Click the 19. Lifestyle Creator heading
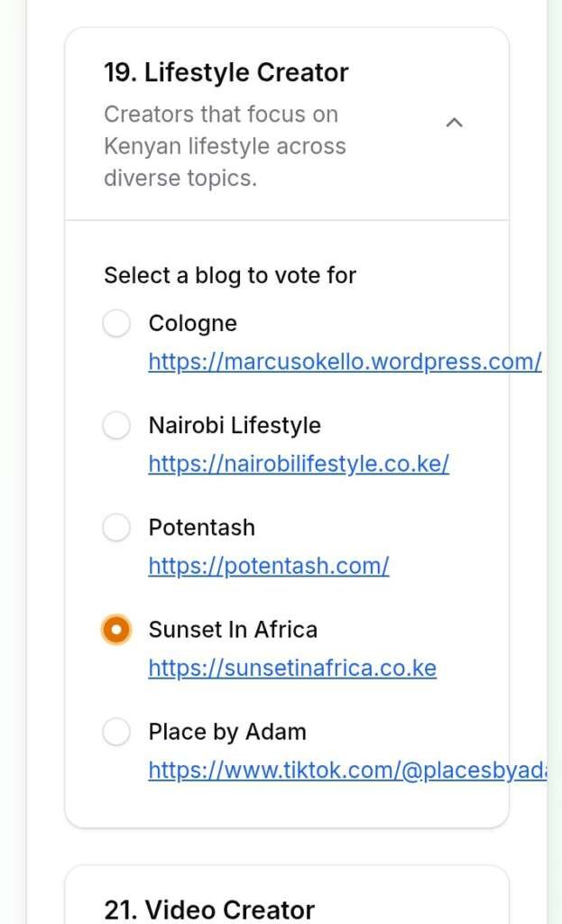The width and height of the screenshot is (562, 924). (226, 72)
